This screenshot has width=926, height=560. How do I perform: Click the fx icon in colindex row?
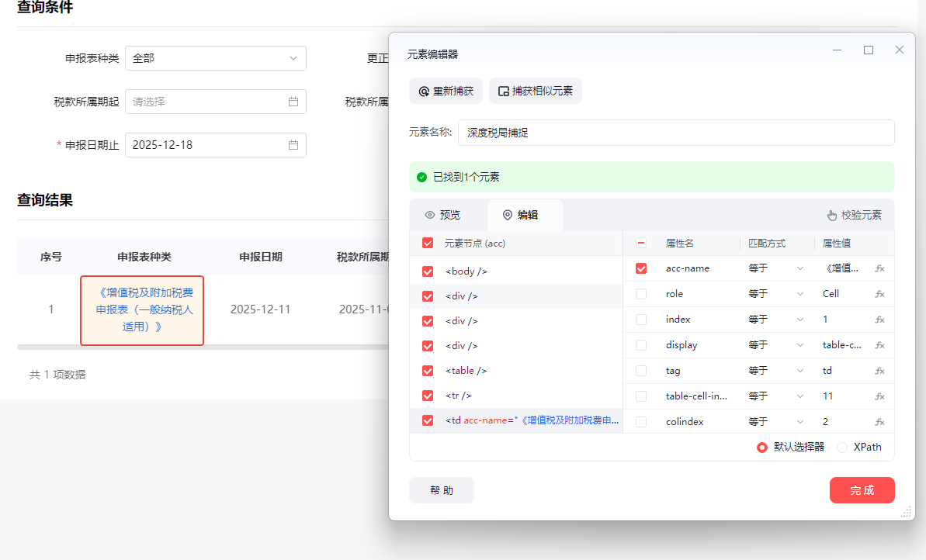coord(879,422)
